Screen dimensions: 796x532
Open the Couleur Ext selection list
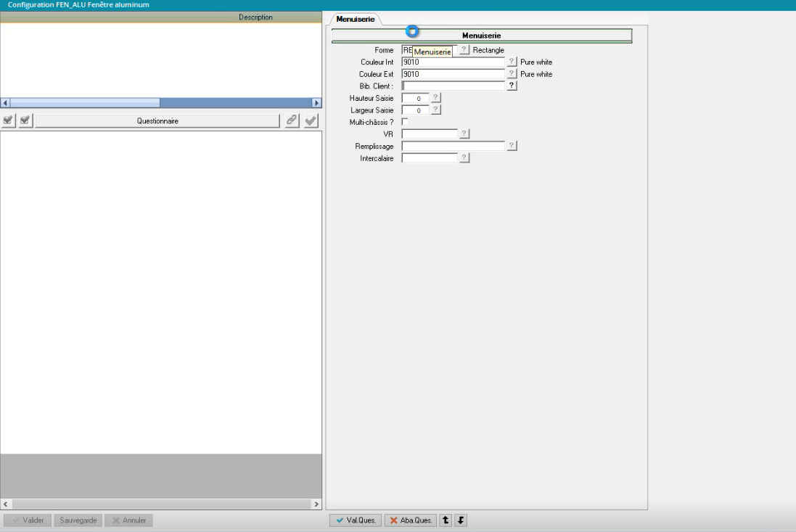(x=512, y=74)
